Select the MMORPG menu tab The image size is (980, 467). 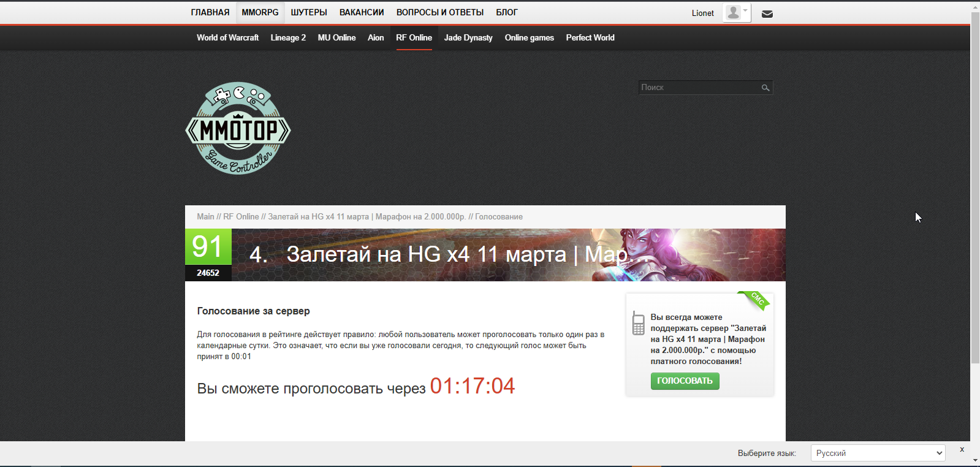[260, 12]
